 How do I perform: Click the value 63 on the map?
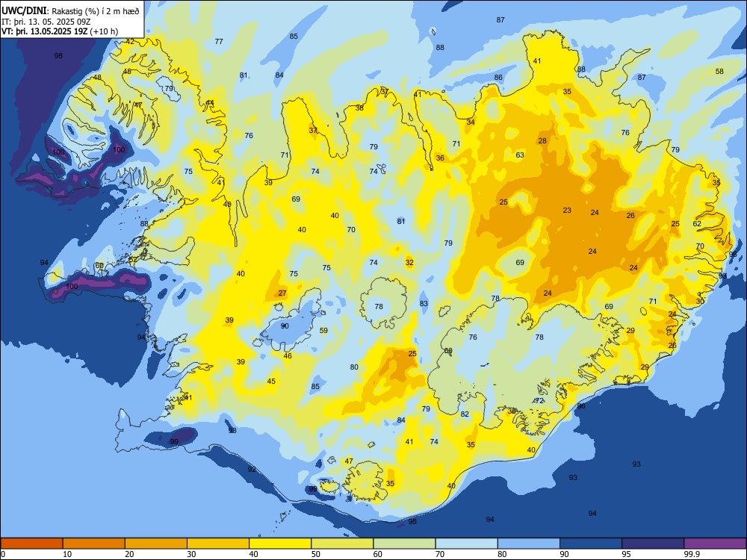520,155
